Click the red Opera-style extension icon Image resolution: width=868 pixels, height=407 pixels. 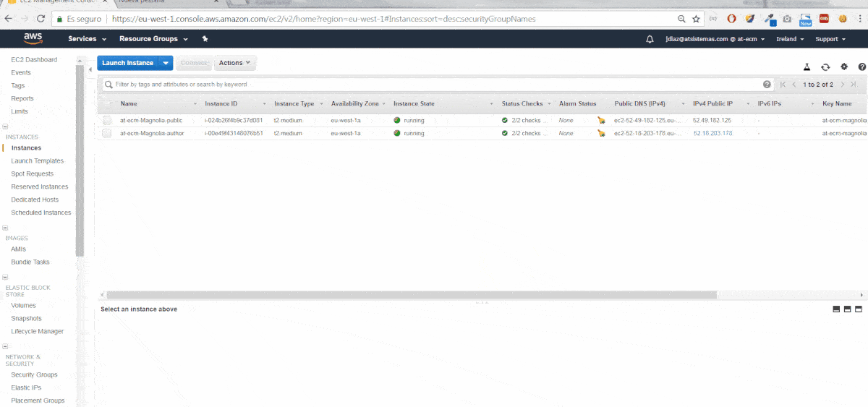[x=732, y=19]
